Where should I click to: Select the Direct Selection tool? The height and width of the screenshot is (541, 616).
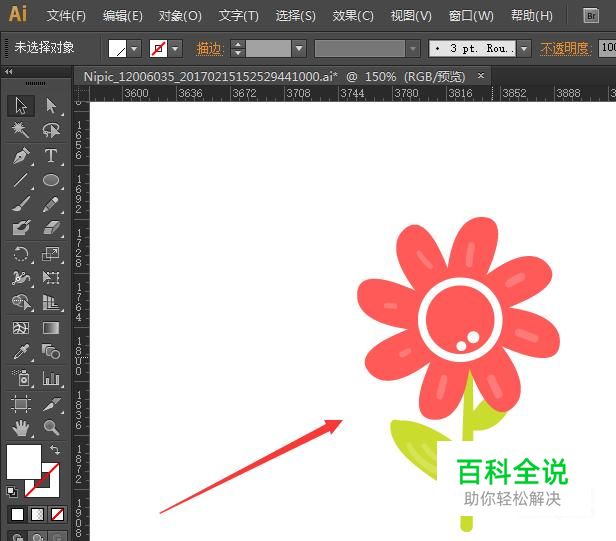(x=51, y=106)
